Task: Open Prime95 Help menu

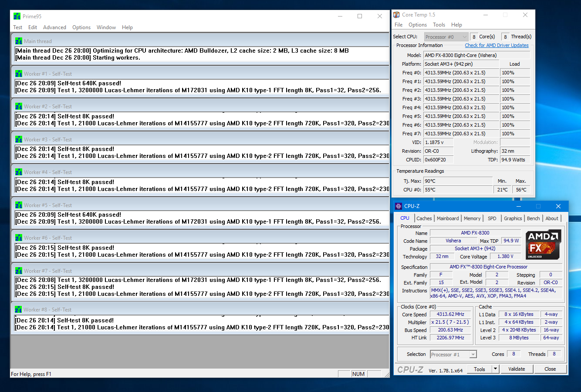Action: click(x=127, y=27)
